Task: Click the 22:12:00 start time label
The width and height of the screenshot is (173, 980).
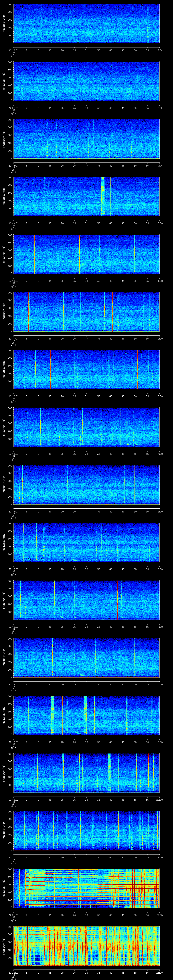Action: point(13,396)
